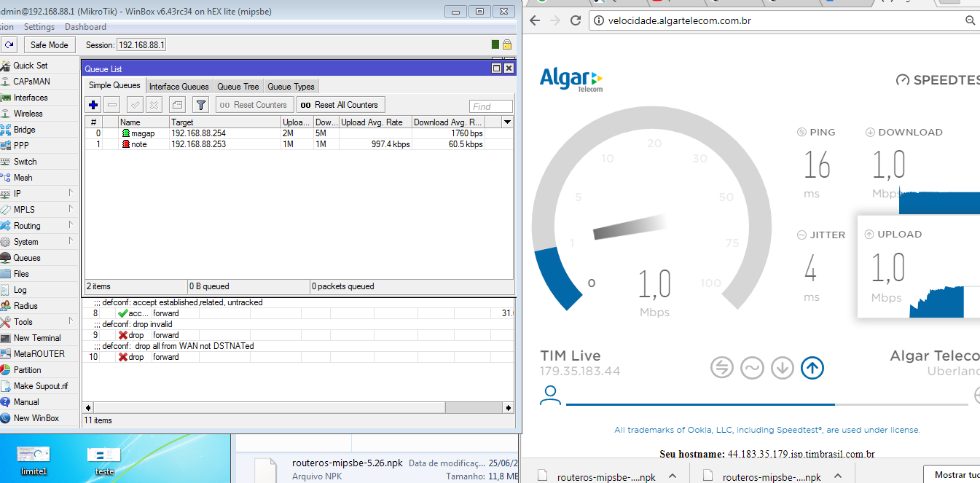This screenshot has height=483, width=980.
Task: Open Radius in the sidebar
Action: (x=26, y=306)
